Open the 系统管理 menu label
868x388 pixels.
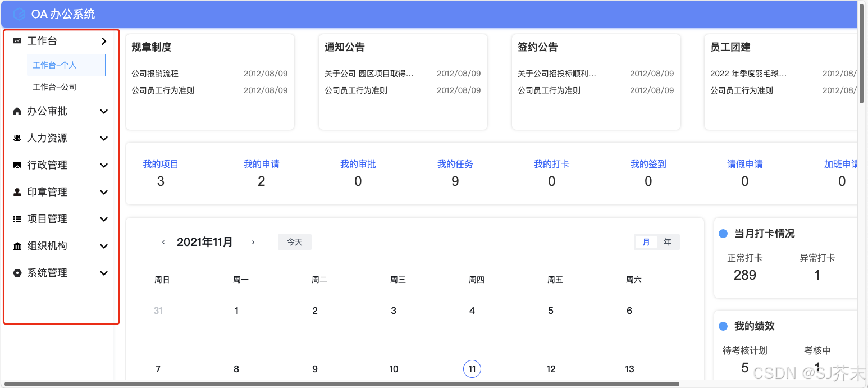pyautogui.click(x=47, y=273)
